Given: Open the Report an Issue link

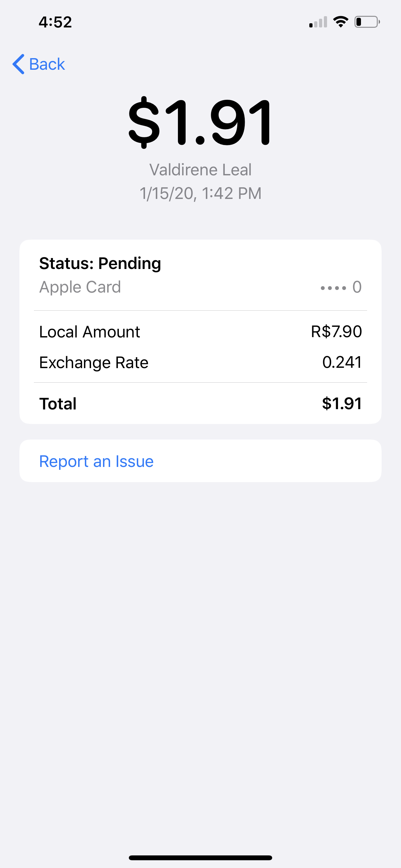Looking at the screenshot, I should coord(96,461).
